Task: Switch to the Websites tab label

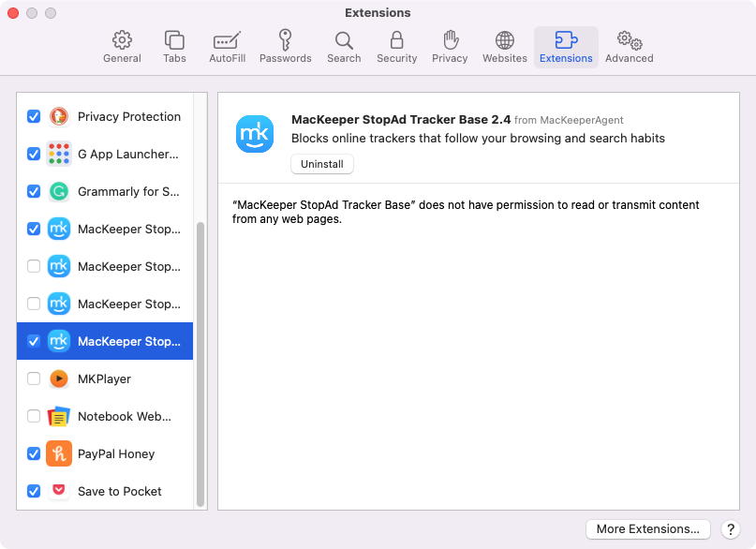Action: (x=505, y=58)
